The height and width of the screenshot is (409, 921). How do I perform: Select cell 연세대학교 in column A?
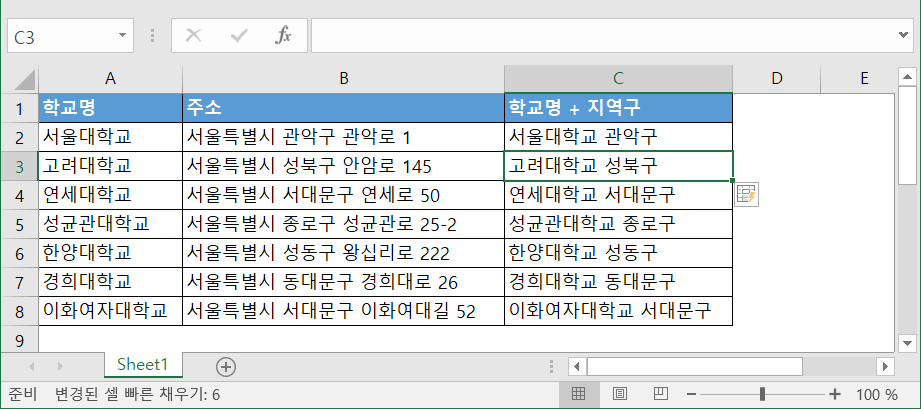point(110,195)
